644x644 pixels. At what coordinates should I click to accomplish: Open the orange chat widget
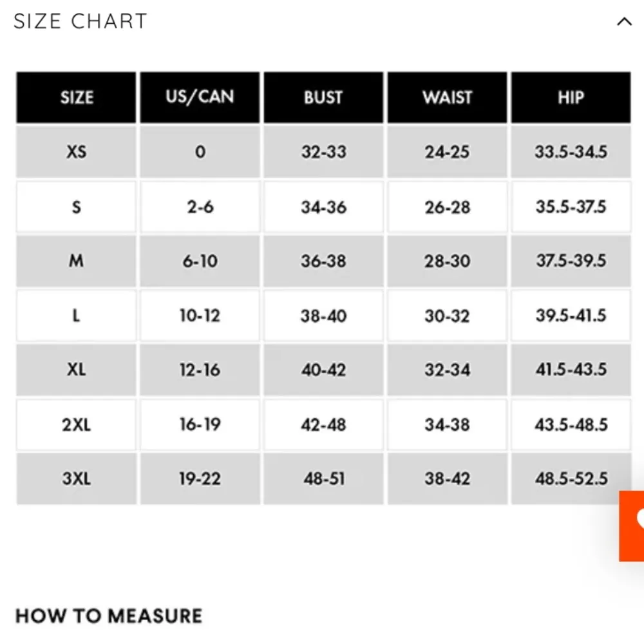(632, 526)
